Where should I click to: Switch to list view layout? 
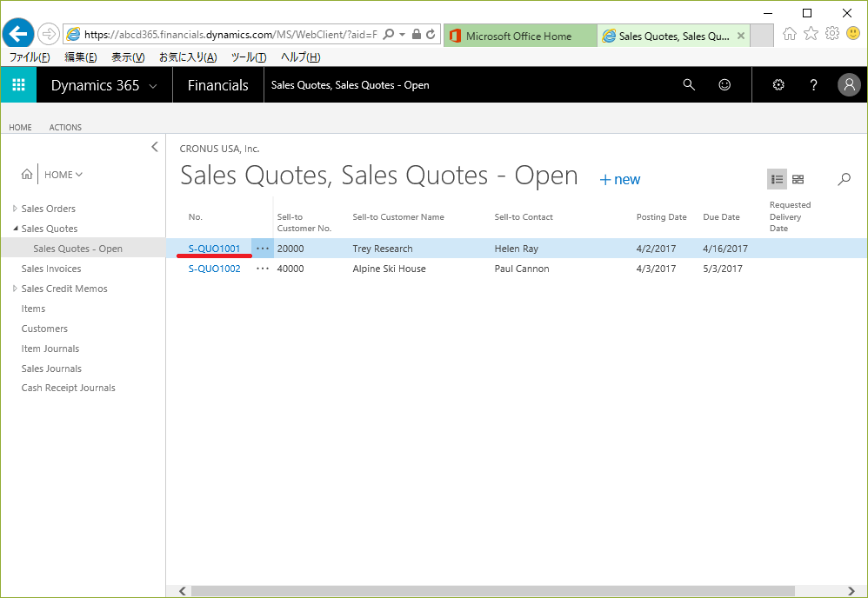pos(778,179)
